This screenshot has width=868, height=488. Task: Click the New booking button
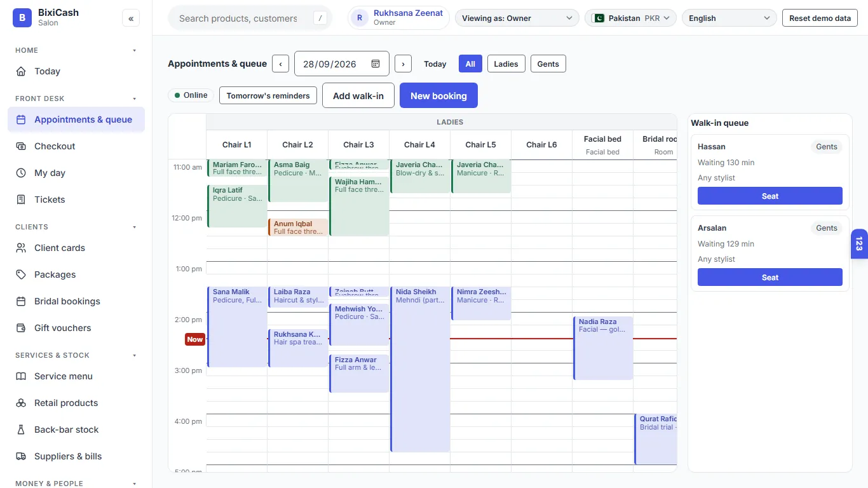tap(438, 95)
